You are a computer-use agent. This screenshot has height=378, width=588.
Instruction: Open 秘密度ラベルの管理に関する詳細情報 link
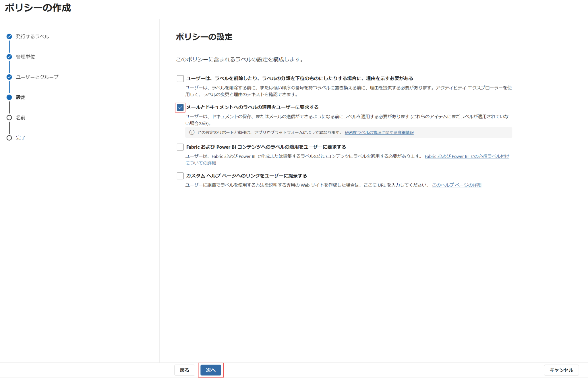378,132
